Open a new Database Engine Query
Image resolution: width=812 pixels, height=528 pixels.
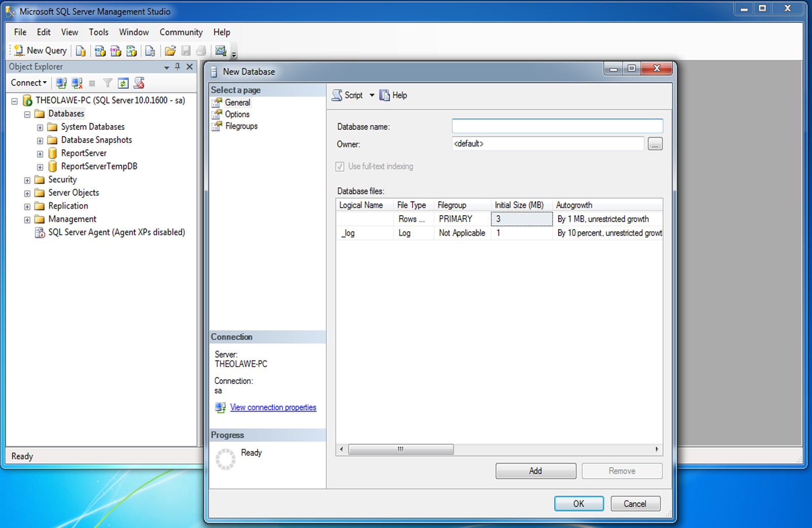81,51
